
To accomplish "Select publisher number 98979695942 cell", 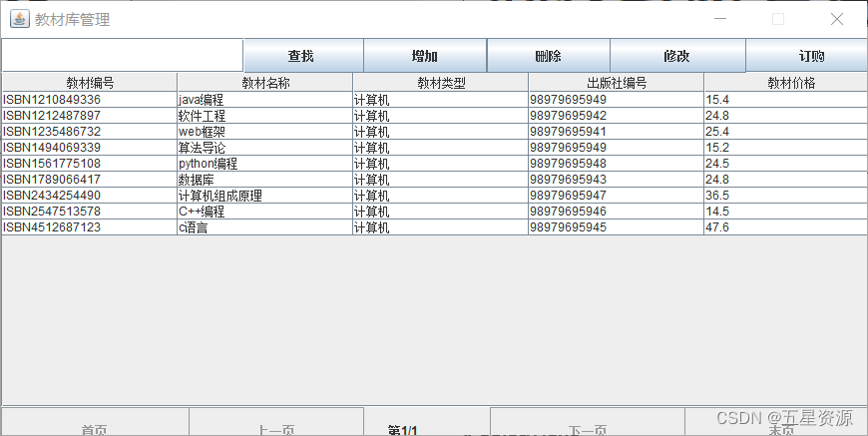I will (x=617, y=116).
